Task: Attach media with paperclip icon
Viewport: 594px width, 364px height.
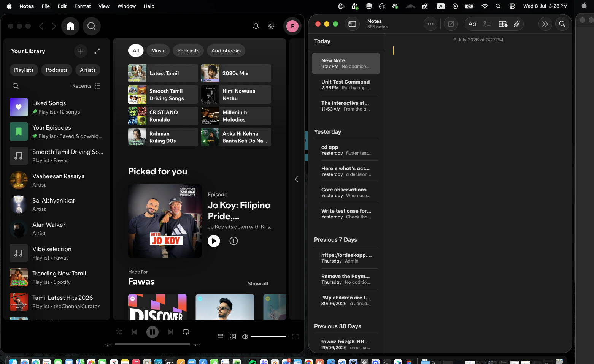Action: click(517, 24)
